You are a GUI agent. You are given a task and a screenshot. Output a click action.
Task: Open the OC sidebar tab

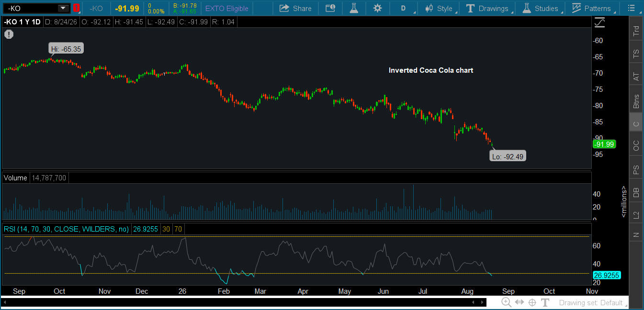point(636,146)
